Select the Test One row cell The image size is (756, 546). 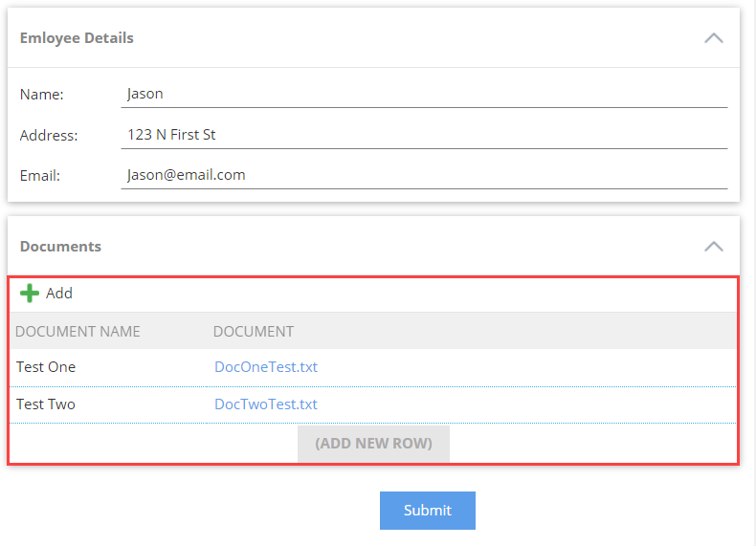pyautogui.click(x=46, y=367)
